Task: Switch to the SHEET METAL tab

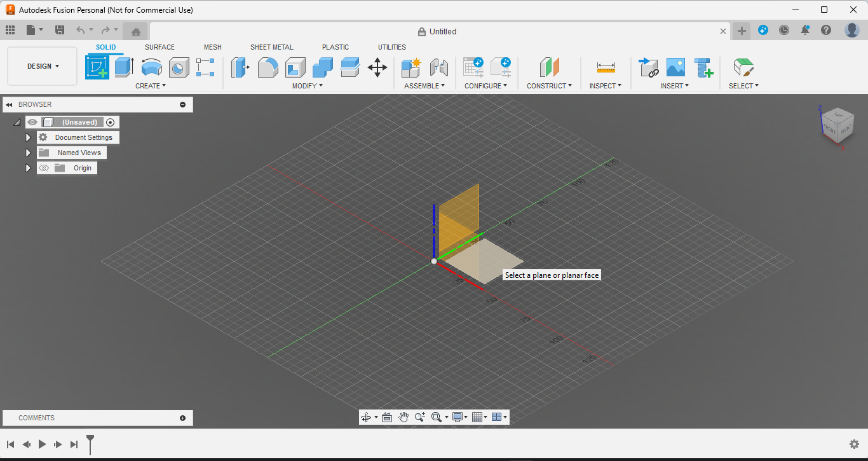Action: click(x=271, y=47)
